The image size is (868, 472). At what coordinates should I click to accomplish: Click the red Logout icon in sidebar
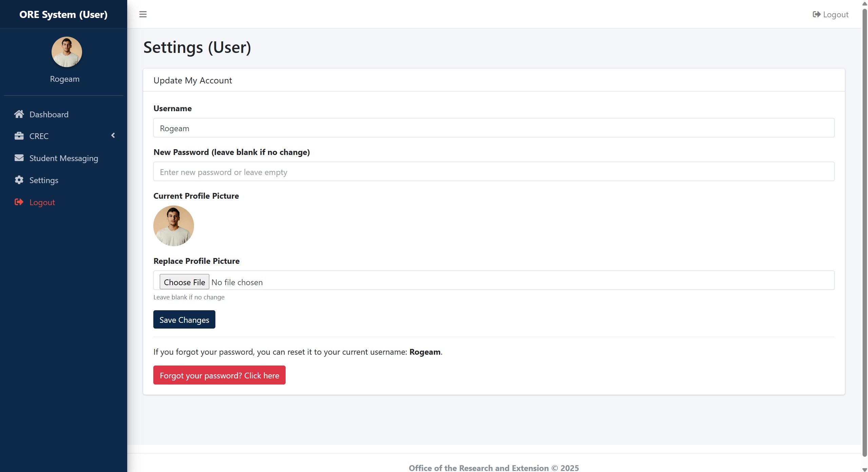tap(19, 202)
